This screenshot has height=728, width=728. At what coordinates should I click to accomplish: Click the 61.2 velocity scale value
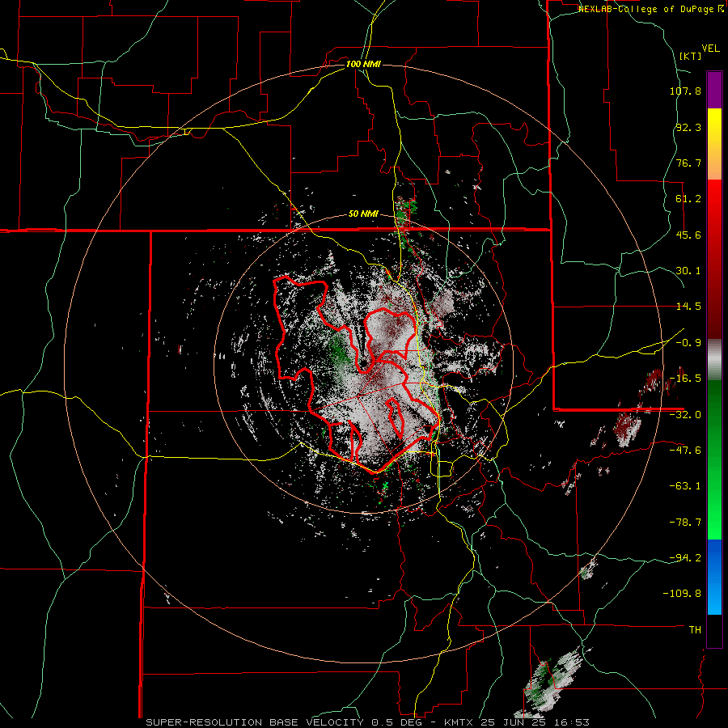pyautogui.click(x=688, y=199)
